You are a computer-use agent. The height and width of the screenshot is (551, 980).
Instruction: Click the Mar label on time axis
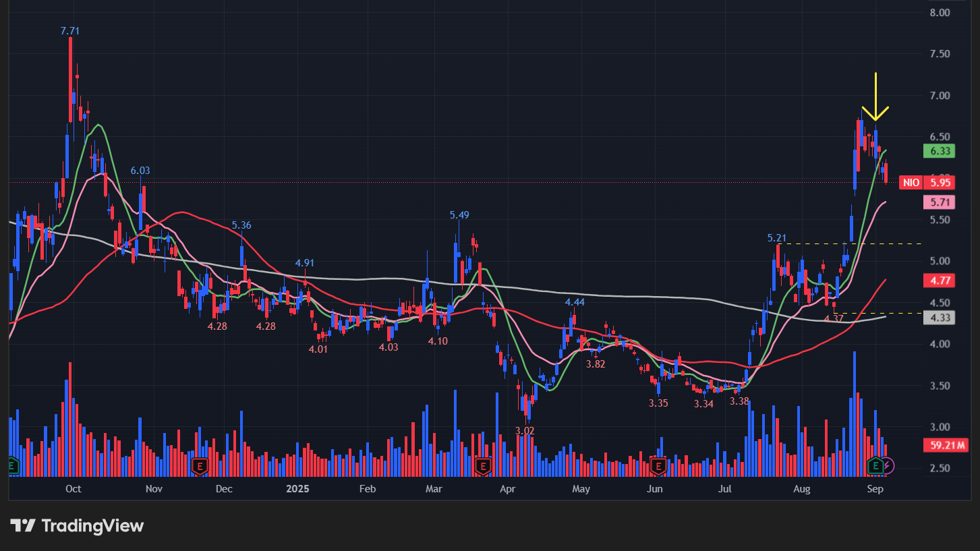[x=434, y=488]
